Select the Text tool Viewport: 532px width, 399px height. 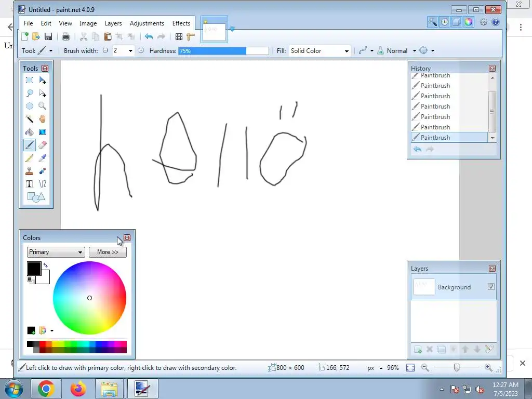pos(30,184)
